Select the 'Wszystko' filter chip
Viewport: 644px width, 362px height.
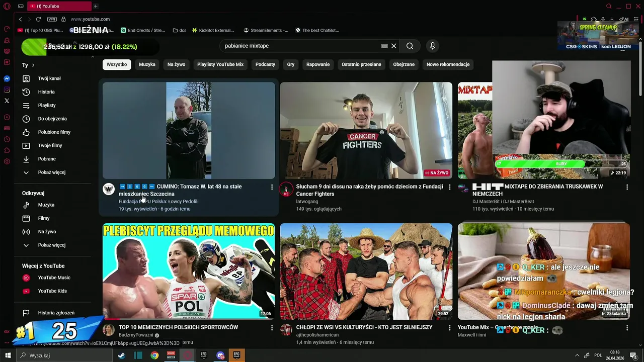coord(117,64)
